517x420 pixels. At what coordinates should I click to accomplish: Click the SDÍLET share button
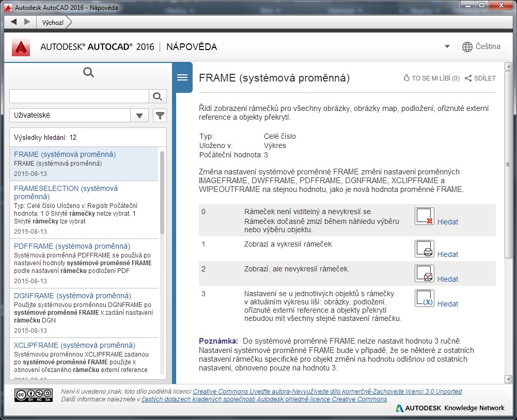tap(480, 78)
